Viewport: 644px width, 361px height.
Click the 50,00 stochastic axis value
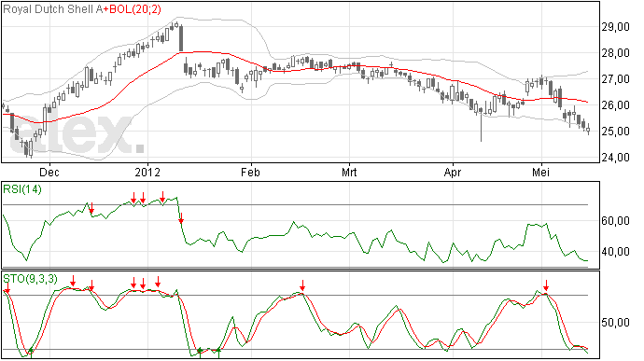(x=615, y=323)
